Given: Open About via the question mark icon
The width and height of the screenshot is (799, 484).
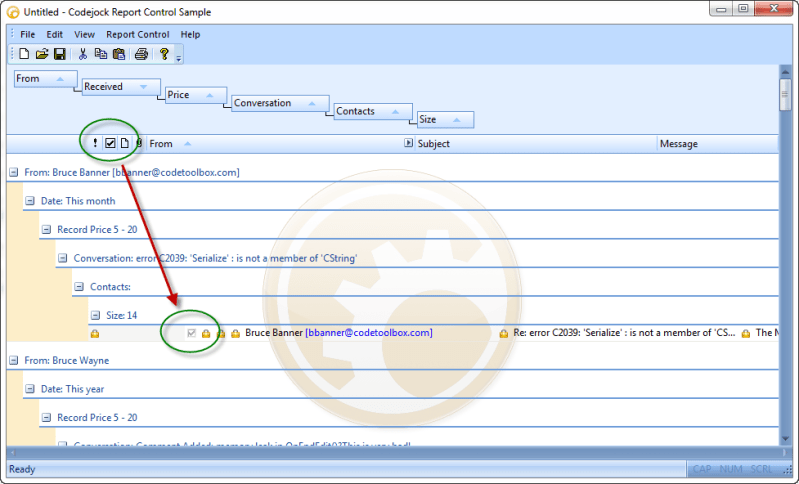Looking at the screenshot, I should [x=164, y=53].
